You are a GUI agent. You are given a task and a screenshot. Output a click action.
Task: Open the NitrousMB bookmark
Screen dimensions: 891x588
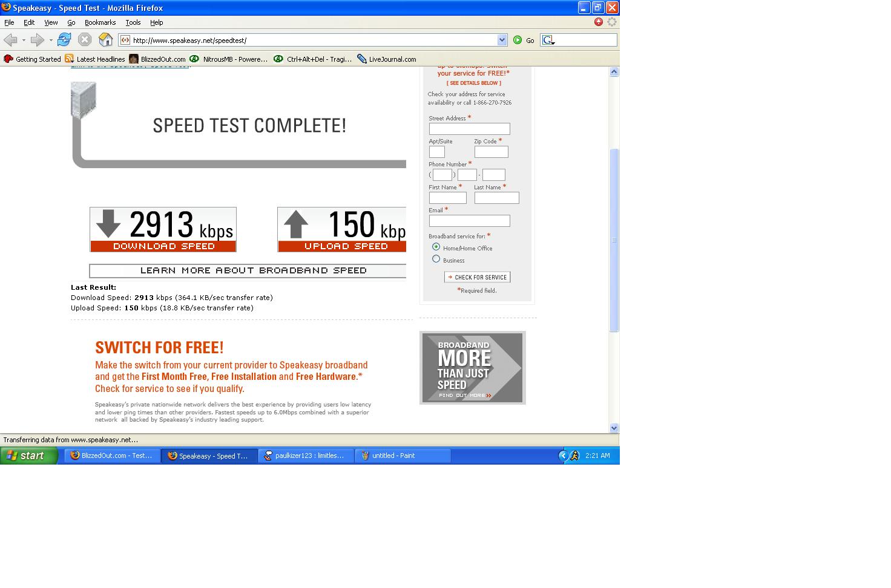229,59
